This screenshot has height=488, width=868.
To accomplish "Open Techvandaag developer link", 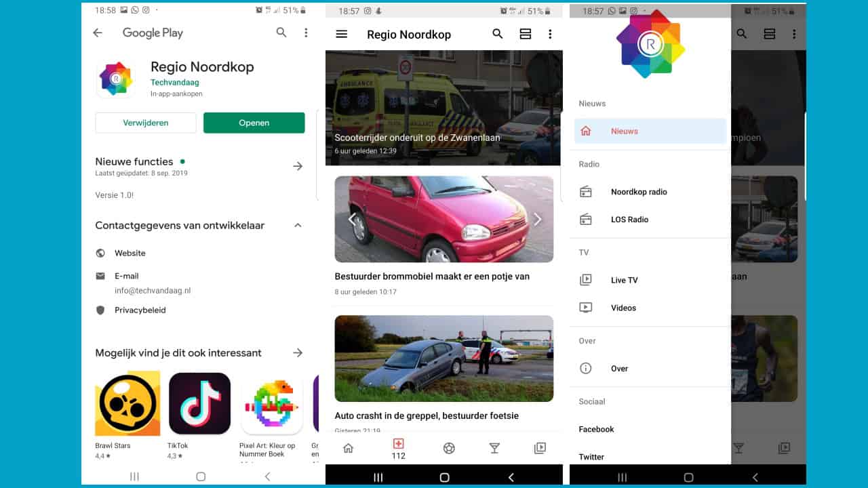I will [175, 82].
